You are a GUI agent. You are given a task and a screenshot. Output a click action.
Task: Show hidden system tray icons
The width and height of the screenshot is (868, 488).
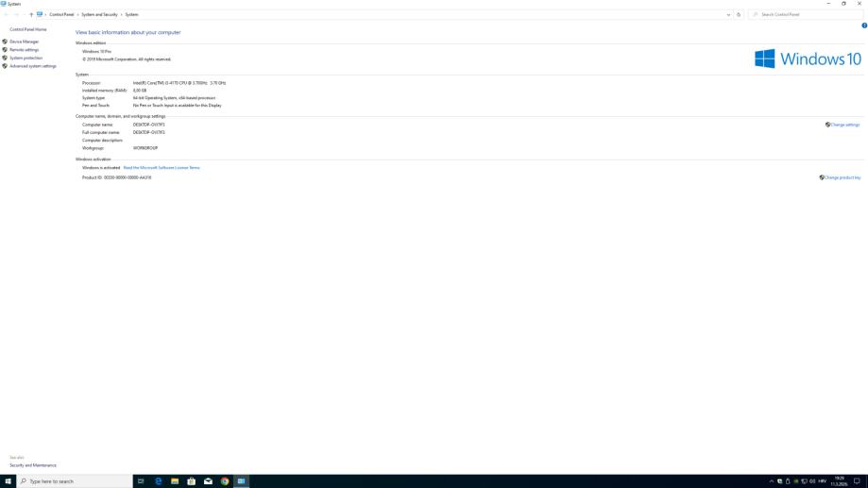(x=771, y=481)
